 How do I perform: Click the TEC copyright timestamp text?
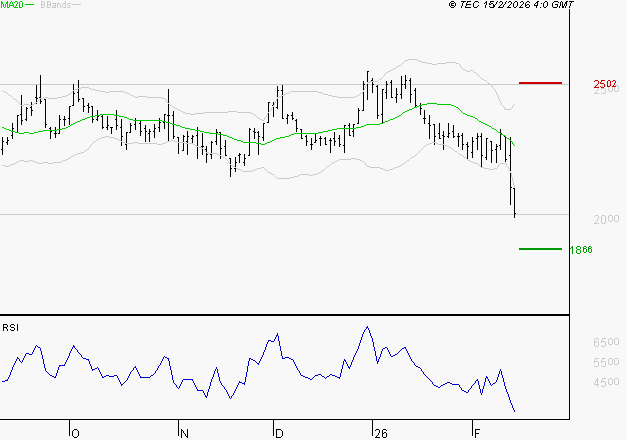click(x=511, y=5)
